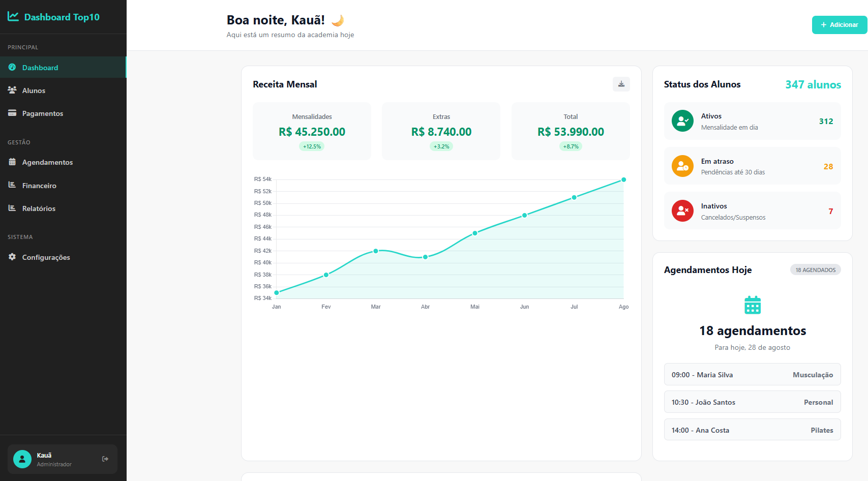Click the Adicionar button
Viewport: 868px width, 481px height.
(x=839, y=24)
